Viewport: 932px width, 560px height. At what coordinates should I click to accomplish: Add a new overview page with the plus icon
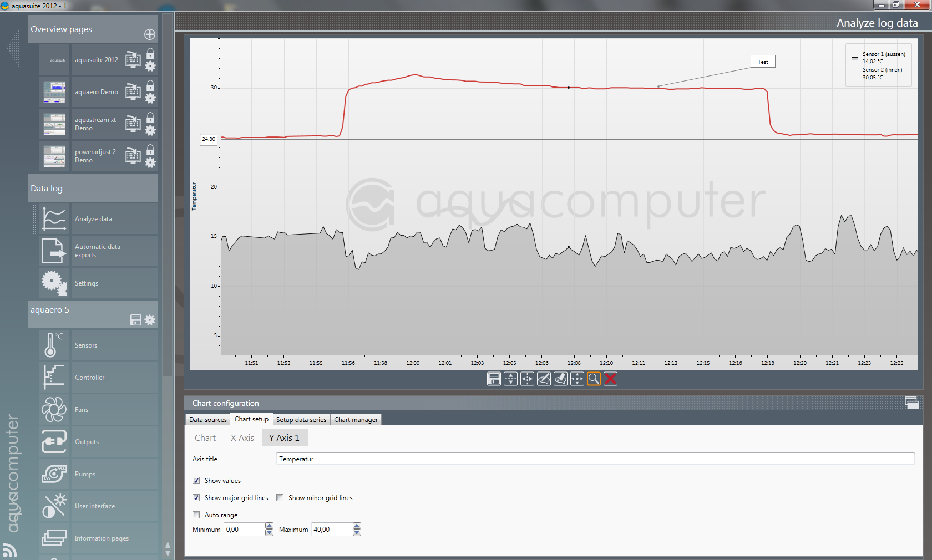150,34
